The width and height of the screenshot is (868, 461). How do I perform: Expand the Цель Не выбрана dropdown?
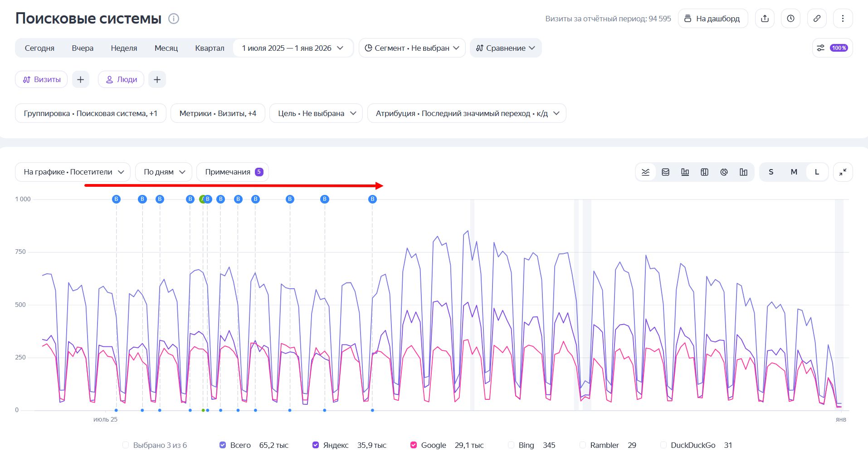pos(316,113)
